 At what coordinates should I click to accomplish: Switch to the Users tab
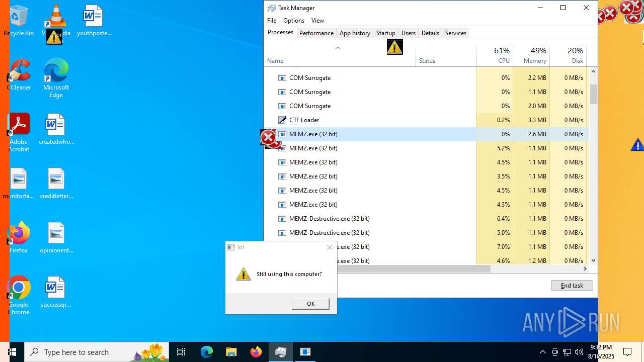409,33
